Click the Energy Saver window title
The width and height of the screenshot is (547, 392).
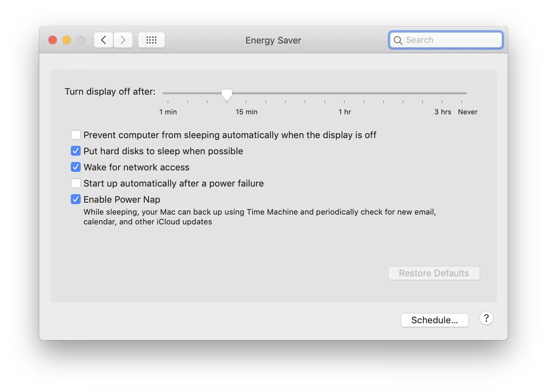273,40
